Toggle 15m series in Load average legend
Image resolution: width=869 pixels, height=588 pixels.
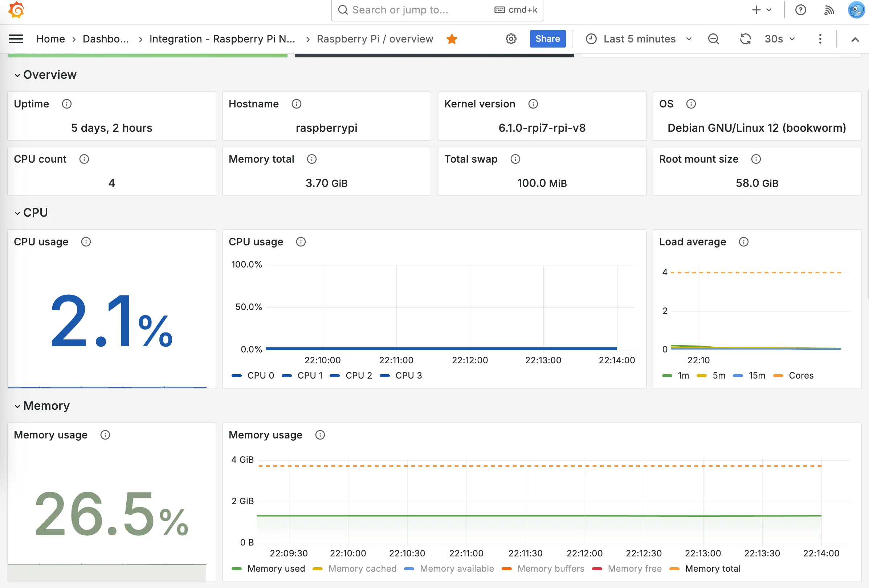pos(756,376)
